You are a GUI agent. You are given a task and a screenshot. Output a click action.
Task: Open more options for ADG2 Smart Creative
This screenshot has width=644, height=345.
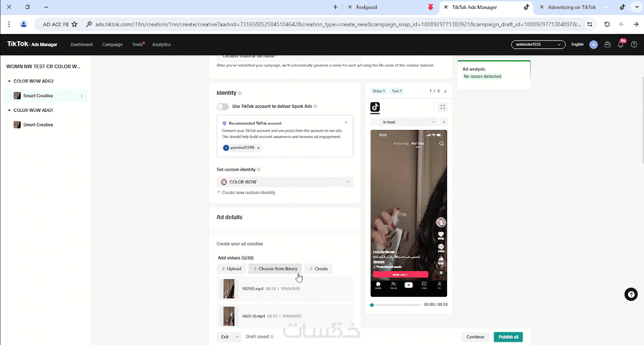[82, 96]
